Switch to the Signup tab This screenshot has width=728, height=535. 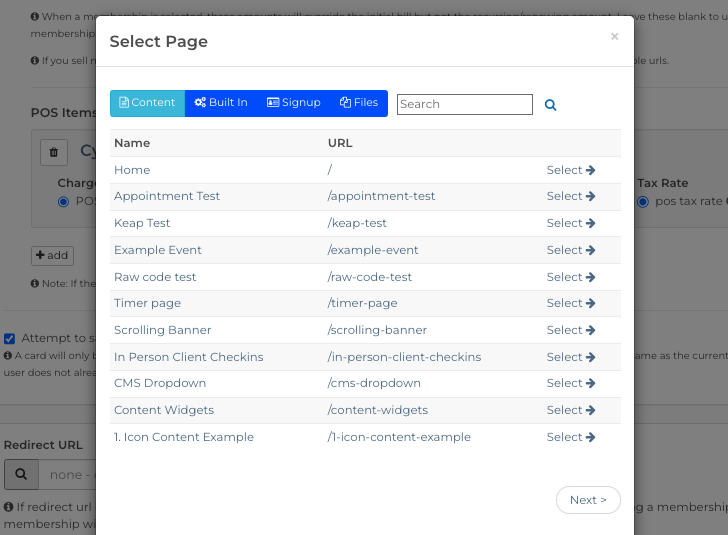(x=294, y=103)
